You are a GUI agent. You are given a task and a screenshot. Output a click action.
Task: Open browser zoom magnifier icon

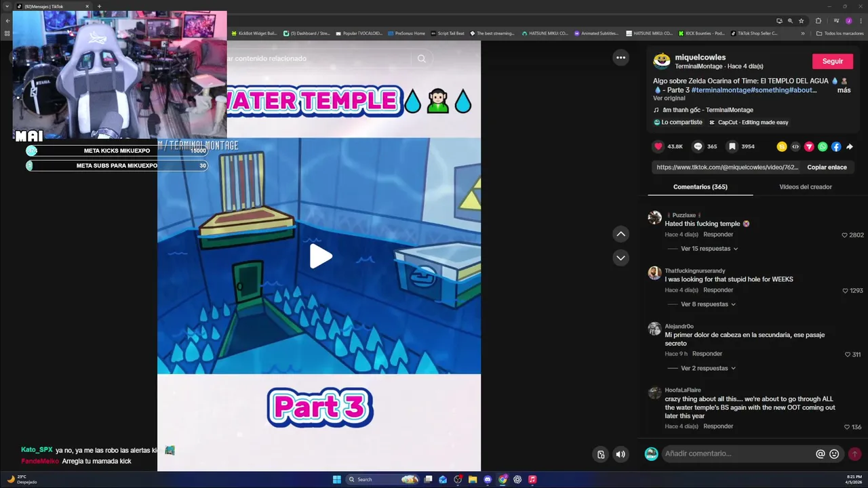790,21
